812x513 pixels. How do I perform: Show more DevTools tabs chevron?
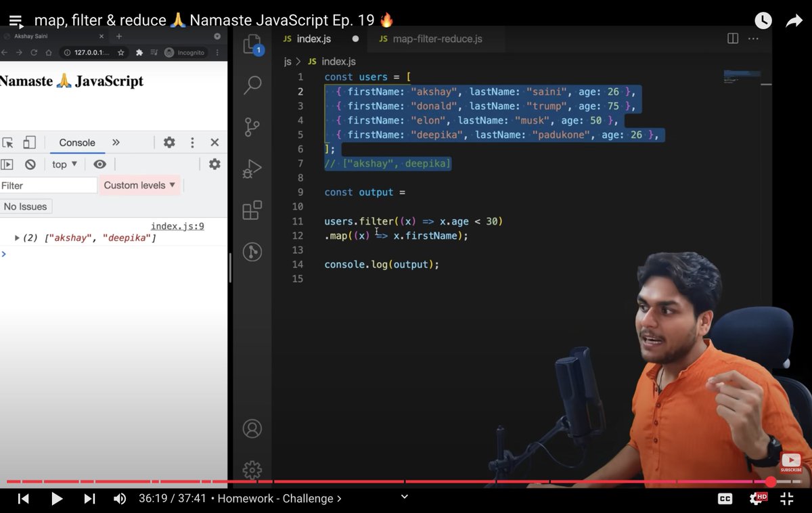(x=116, y=142)
